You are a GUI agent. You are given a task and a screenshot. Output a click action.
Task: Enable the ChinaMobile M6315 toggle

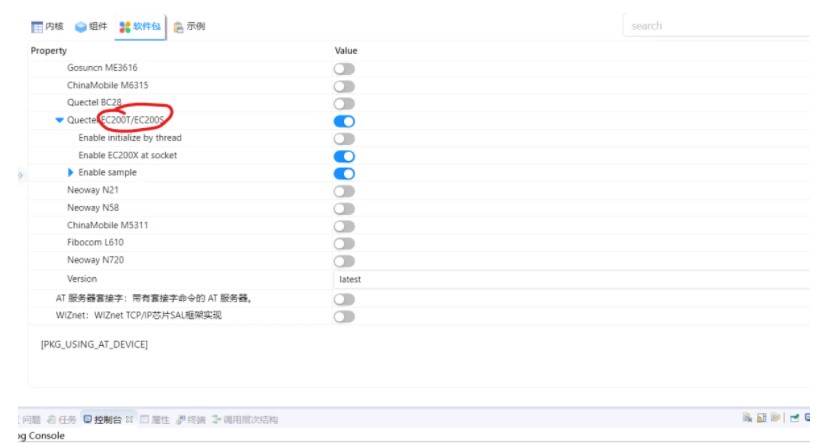tap(344, 86)
